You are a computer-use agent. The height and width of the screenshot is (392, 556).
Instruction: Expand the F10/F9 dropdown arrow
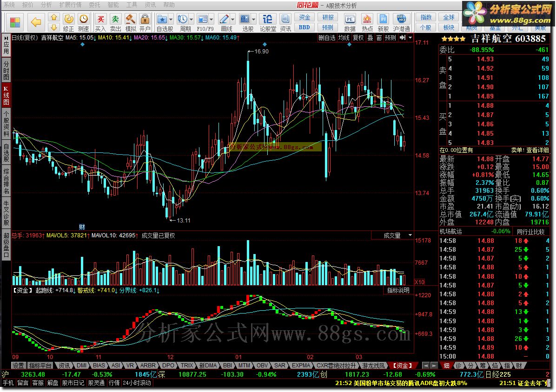[212, 19]
